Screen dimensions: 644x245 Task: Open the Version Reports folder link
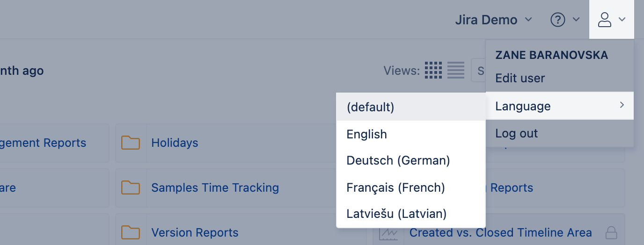(195, 232)
